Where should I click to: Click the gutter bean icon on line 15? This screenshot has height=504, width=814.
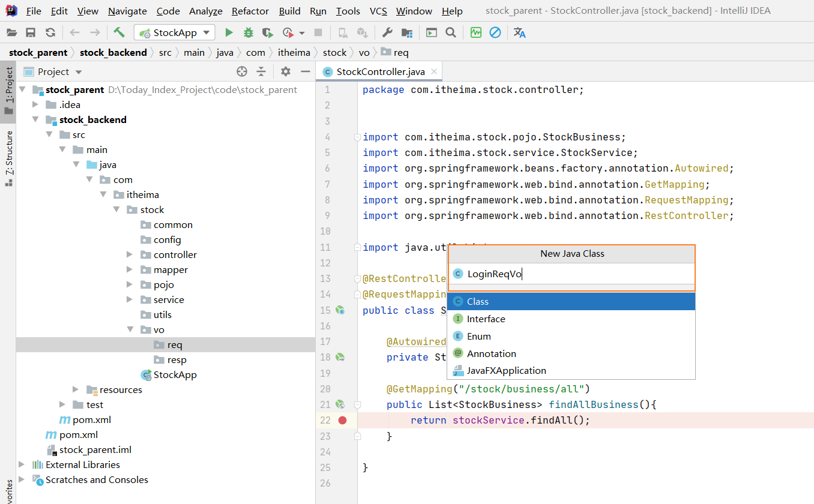(340, 310)
